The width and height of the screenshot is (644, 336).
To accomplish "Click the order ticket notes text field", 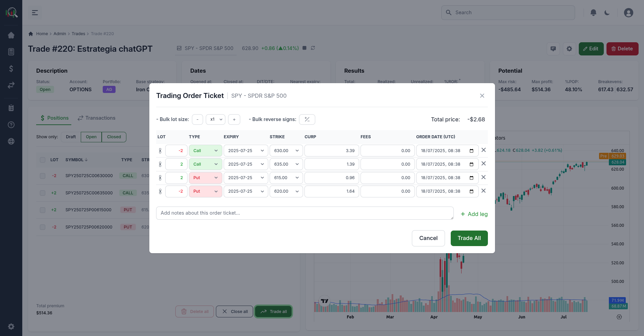I will pos(304,213).
